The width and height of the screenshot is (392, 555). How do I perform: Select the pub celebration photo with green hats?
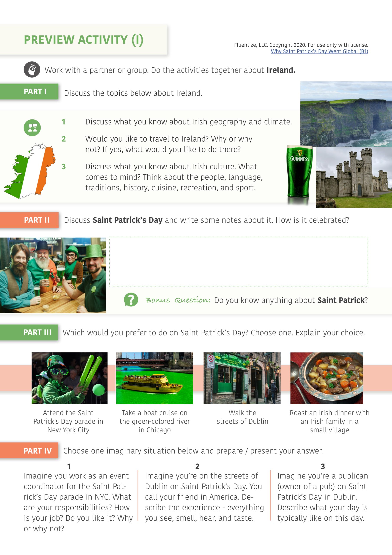(x=53, y=275)
